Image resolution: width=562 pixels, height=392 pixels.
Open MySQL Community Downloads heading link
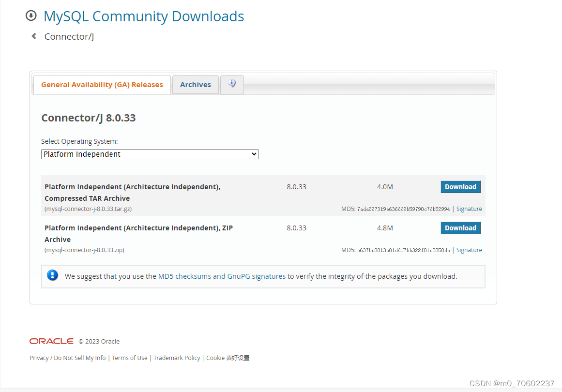click(x=144, y=16)
